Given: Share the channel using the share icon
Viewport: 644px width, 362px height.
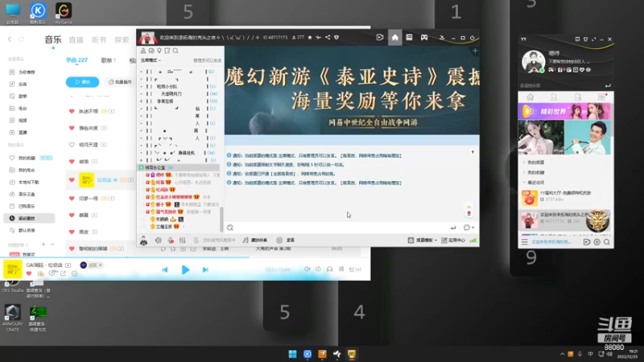Looking at the screenshot, I should click(328, 37).
